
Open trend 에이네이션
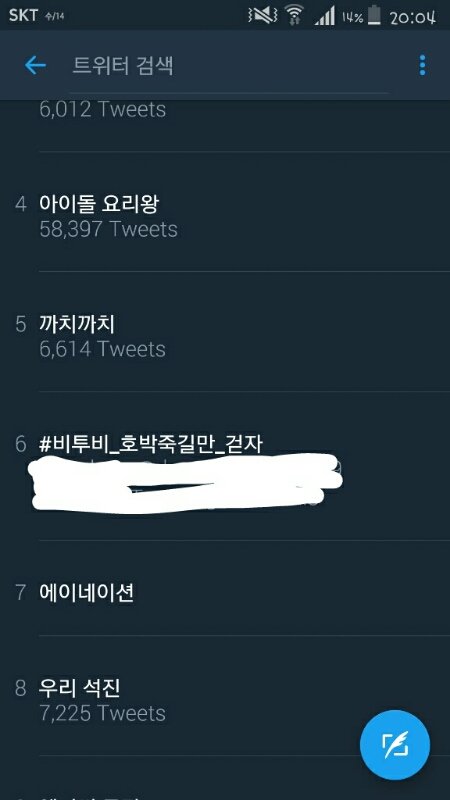tap(225, 588)
